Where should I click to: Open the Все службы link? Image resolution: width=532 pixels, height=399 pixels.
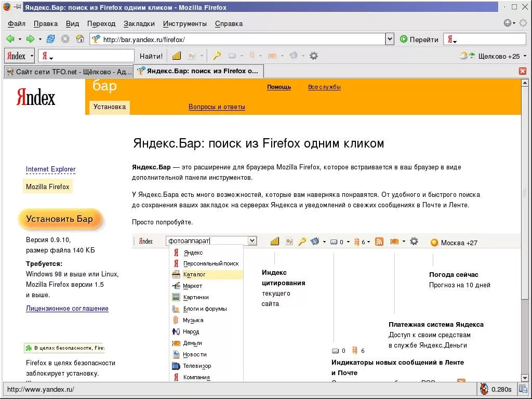[x=324, y=87]
